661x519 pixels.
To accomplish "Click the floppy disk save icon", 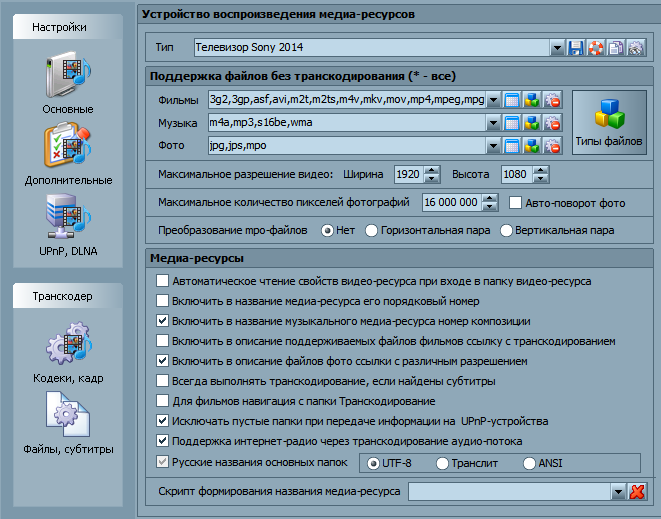I will coord(576,47).
